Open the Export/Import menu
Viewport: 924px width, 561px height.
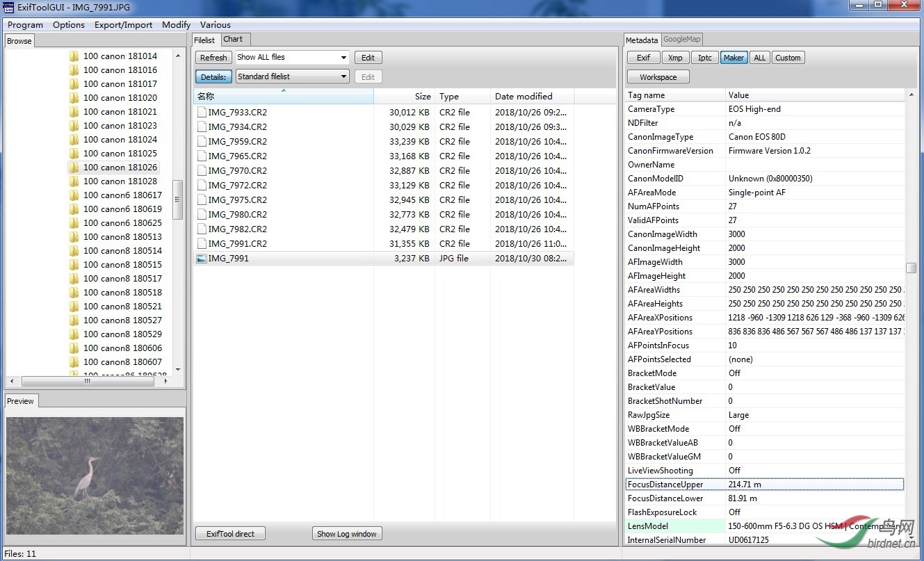(x=123, y=25)
